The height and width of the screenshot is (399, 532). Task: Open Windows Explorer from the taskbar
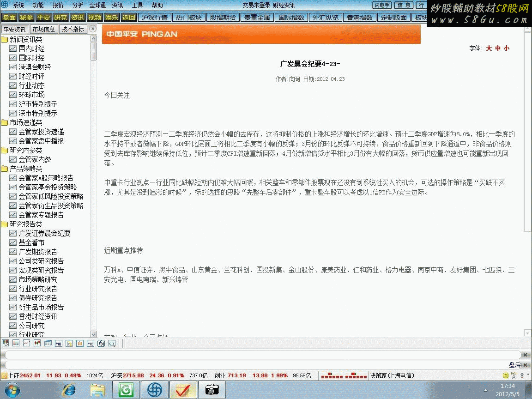pyautogui.click(x=97, y=390)
